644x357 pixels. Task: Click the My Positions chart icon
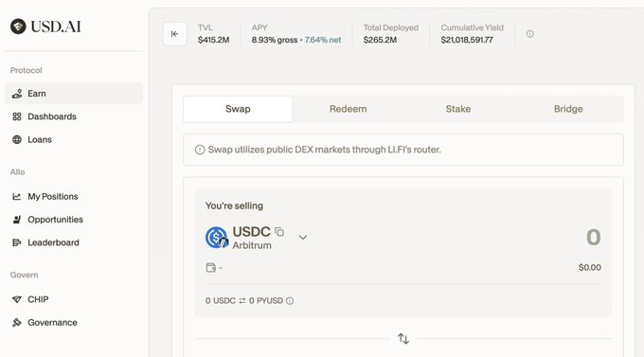click(17, 197)
